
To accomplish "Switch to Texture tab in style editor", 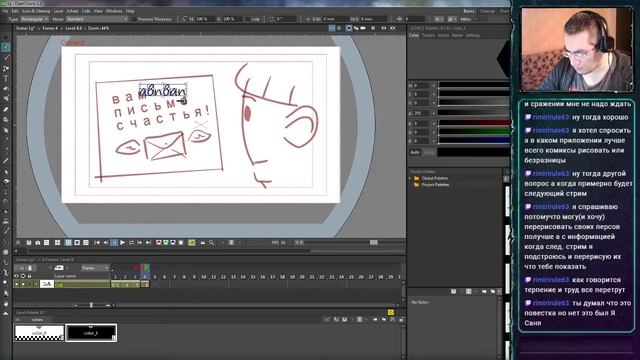I will click(428, 36).
